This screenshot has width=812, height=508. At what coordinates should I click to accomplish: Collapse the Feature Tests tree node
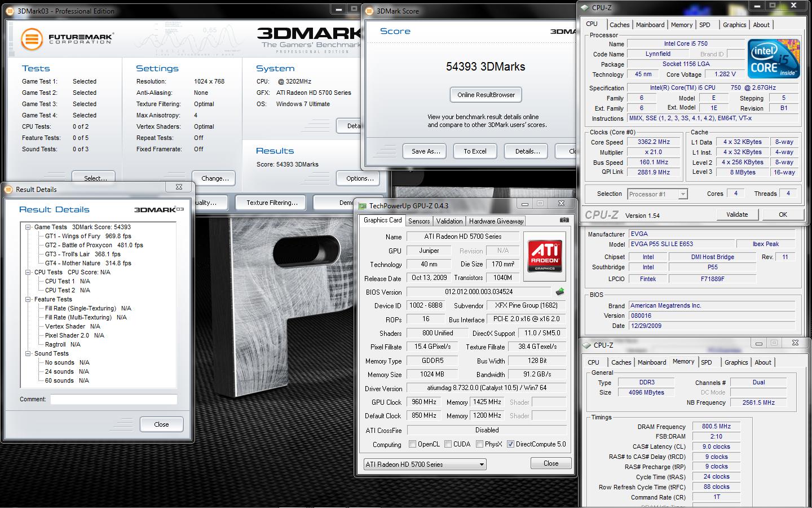pos(28,299)
